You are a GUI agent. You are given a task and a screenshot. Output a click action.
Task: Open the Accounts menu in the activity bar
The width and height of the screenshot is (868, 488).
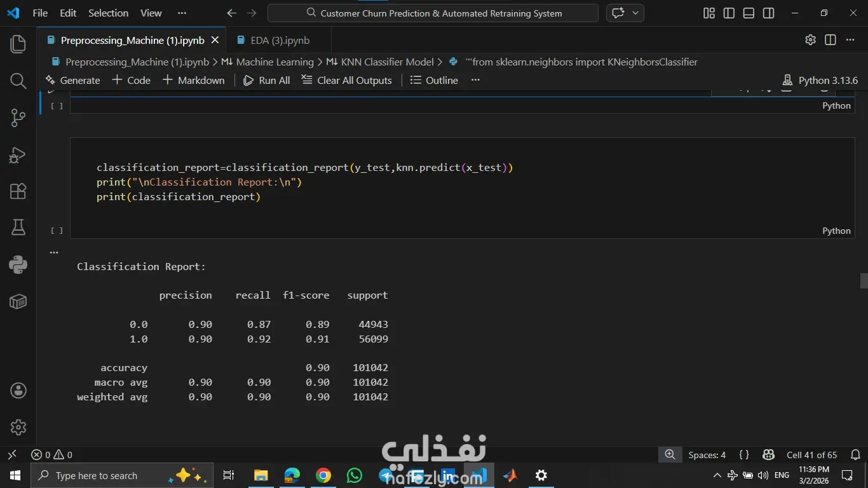[18, 390]
